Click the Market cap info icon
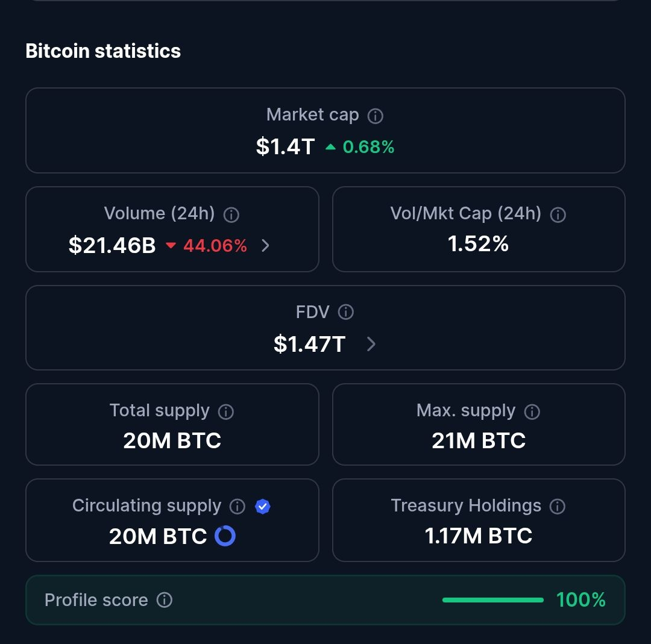The width and height of the screenshot is (651, 644). click(x=376, y=116)
